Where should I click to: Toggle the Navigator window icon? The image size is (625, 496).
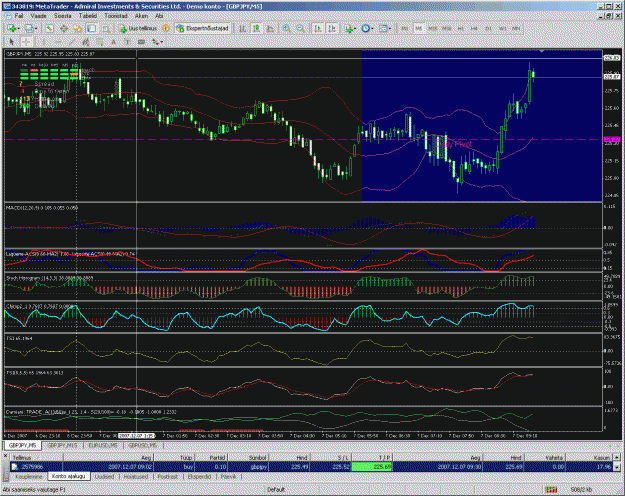point(77,28)
